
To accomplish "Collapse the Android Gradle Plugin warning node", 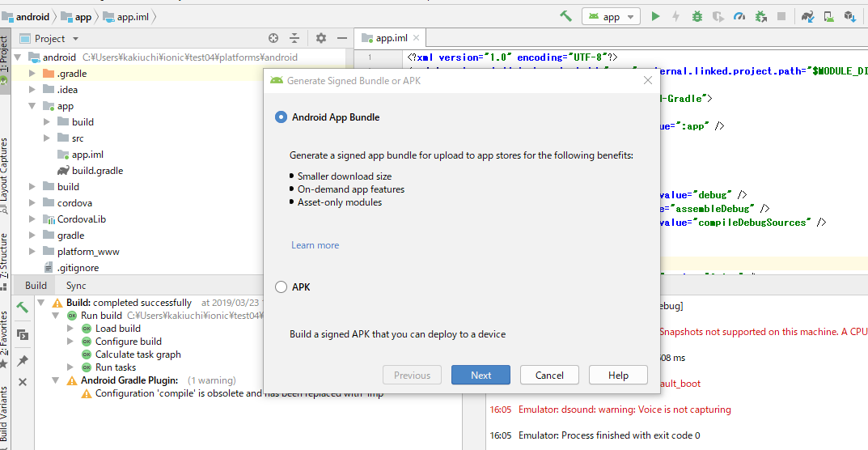I will 55,380.
